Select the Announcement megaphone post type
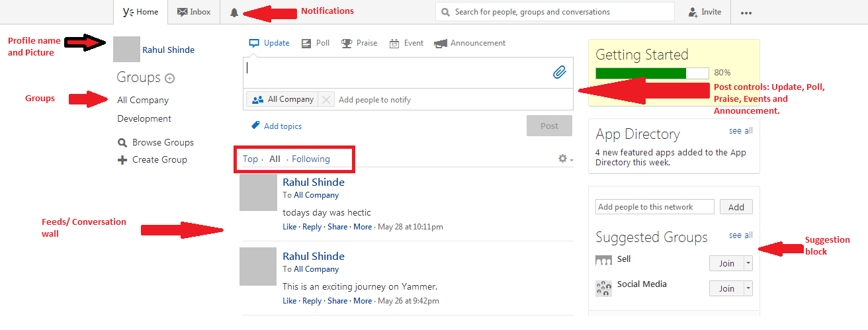 (x=470, y=43)
